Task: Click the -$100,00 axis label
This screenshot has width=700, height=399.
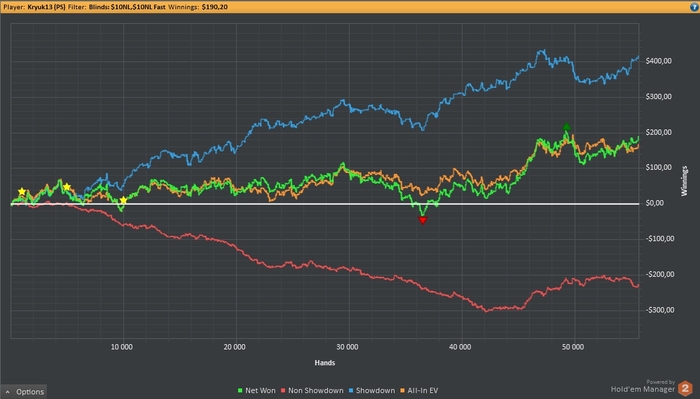Action: tap(660, 239)
